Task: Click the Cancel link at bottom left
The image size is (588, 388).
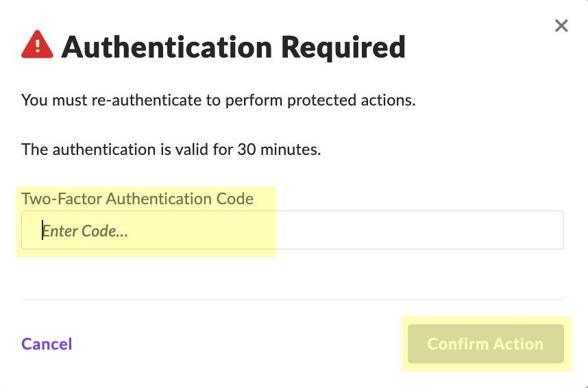Action: click(47, 344)
